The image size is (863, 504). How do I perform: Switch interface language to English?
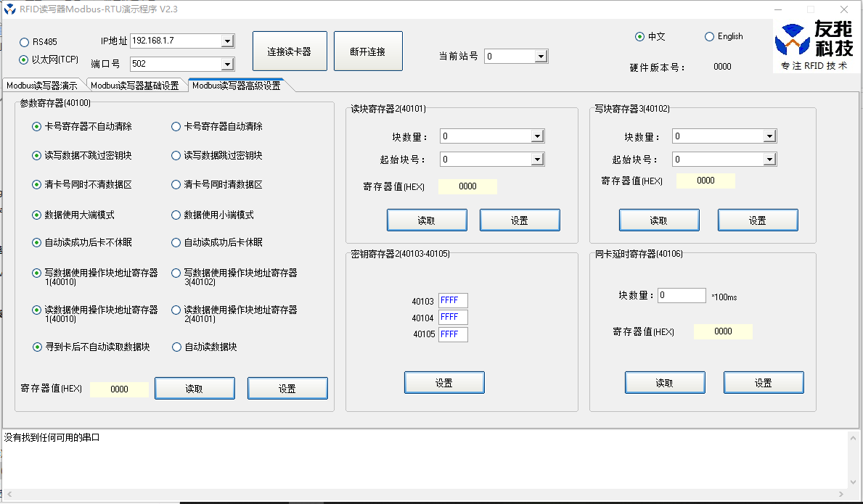(708, 36)
